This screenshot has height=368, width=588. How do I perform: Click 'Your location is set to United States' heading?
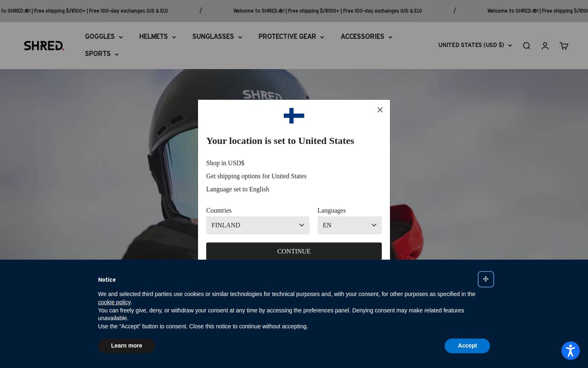[280, 141]
